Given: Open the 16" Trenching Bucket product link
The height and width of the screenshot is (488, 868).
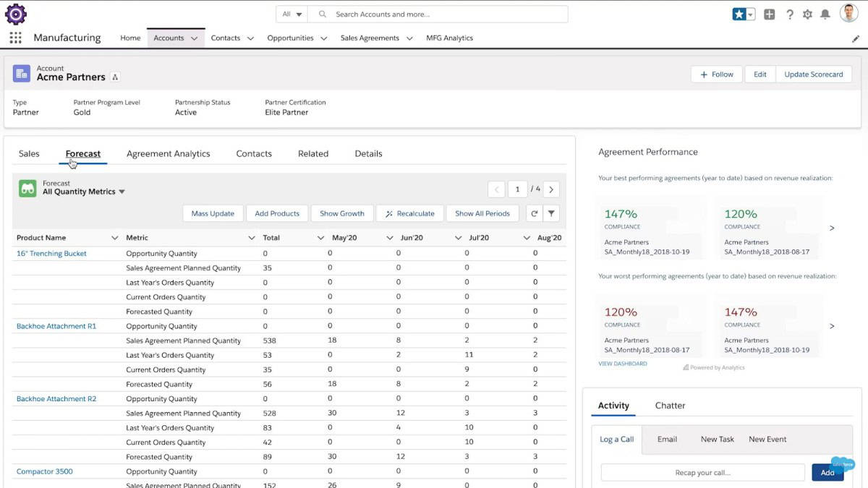Looking at the screenshot, I should [51, 254].
